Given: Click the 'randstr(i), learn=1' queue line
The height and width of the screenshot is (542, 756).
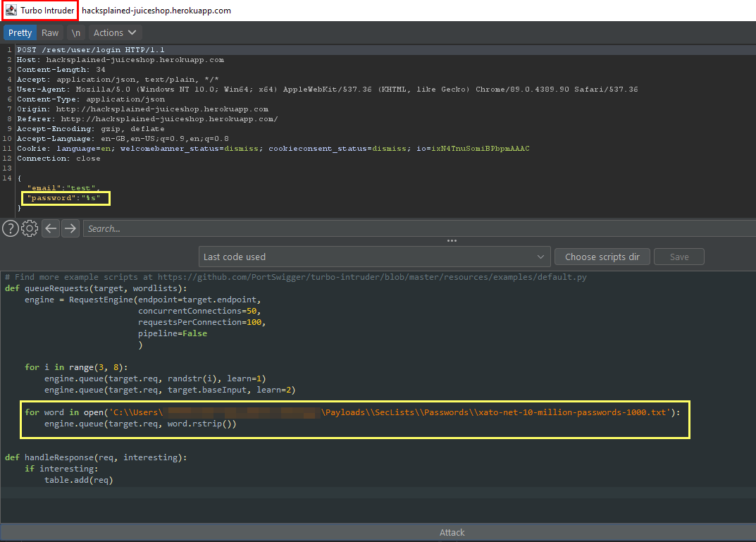Looking at the screenshot, I should 155,378.
